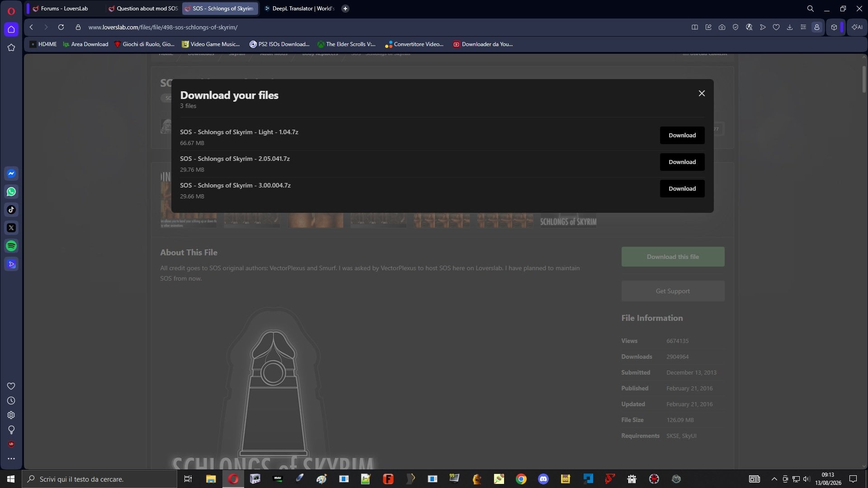Open Opera settings gear in sidebar
This screenshot has width=868, height=488.
coord(11,415)
